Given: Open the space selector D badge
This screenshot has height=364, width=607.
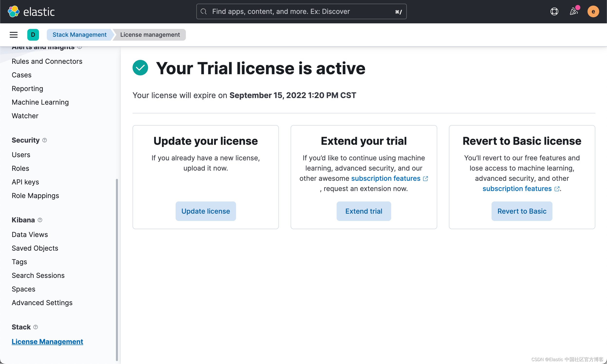Looking at the screenshot, I should point(33,35).
